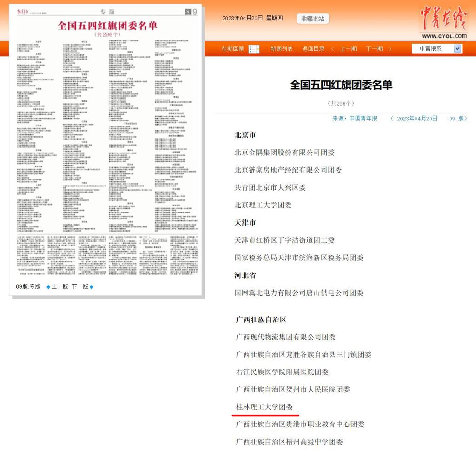This screenshot has height=452, width=476.
Task: Click the 上一版 previous page link
Action: [59, 287]
